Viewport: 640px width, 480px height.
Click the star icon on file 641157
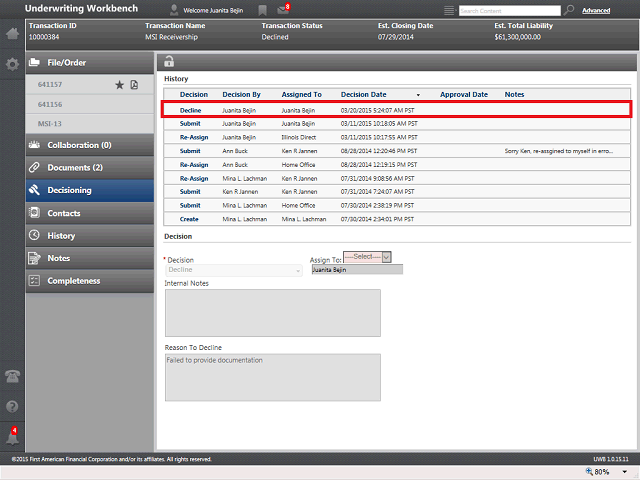pos(119,85)
